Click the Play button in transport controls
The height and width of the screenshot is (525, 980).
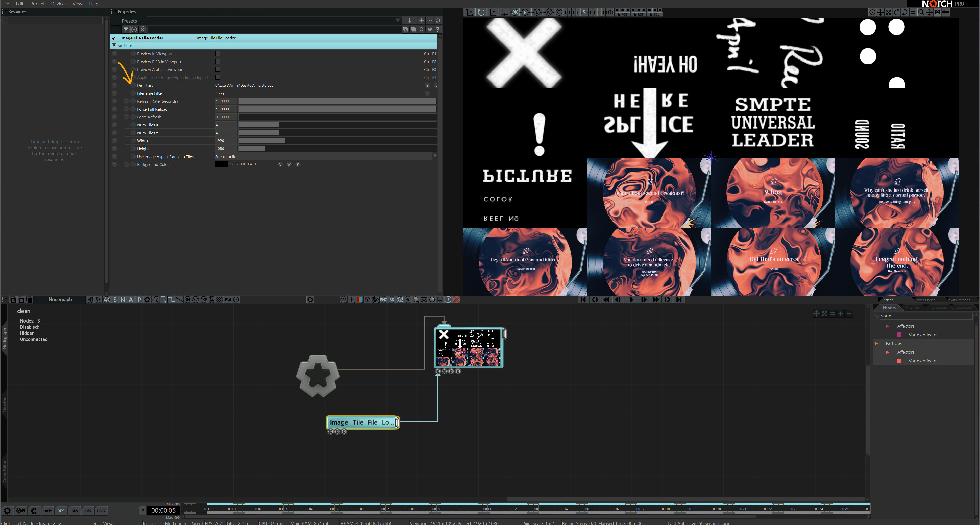click(x=631, y=300)
